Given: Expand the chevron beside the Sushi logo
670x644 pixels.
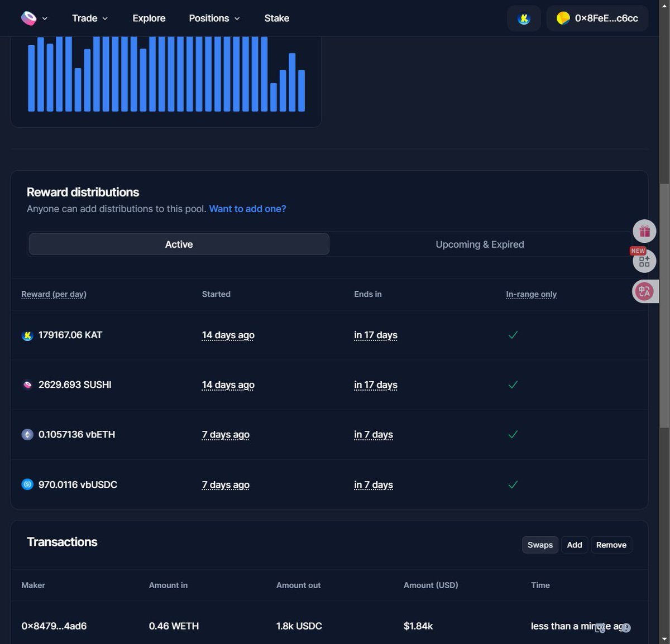Looking at the screenshot, I should click(45, 18).
